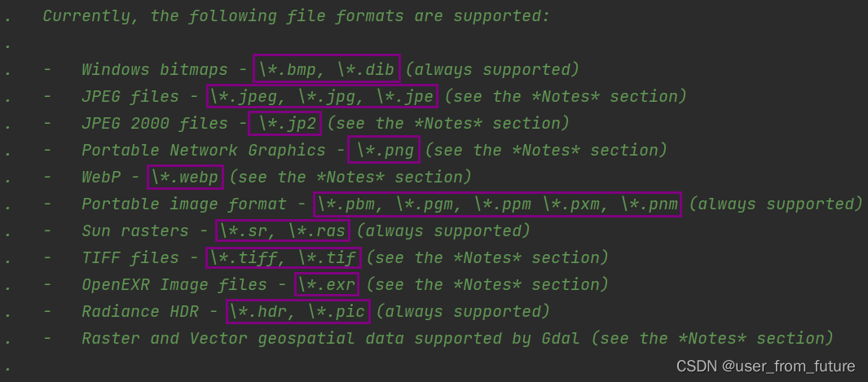868x382 pixels.
Task: Click the 'Sun rasters' label
Action: [x=135, y=231]
